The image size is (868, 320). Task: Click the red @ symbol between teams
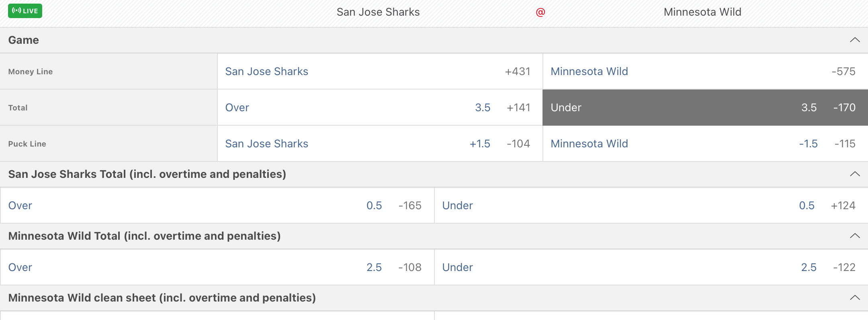pyautogui.click(x=540, y=12)
